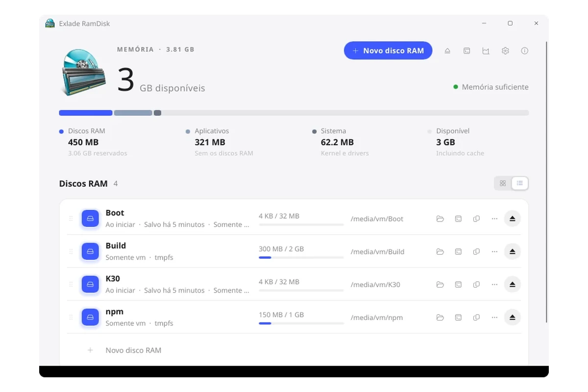Eject the Boot RAM disk
This screenshot has height=392, width=588.
coord(512,219)
